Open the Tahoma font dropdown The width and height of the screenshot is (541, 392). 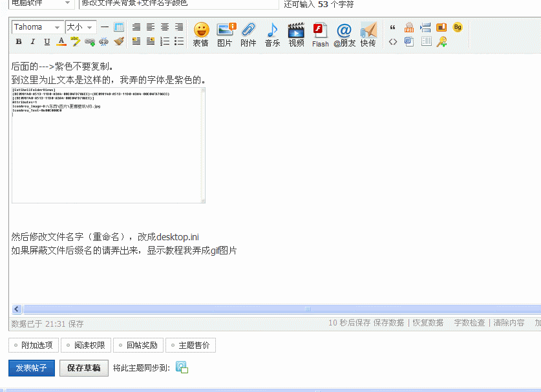point(38,27)
